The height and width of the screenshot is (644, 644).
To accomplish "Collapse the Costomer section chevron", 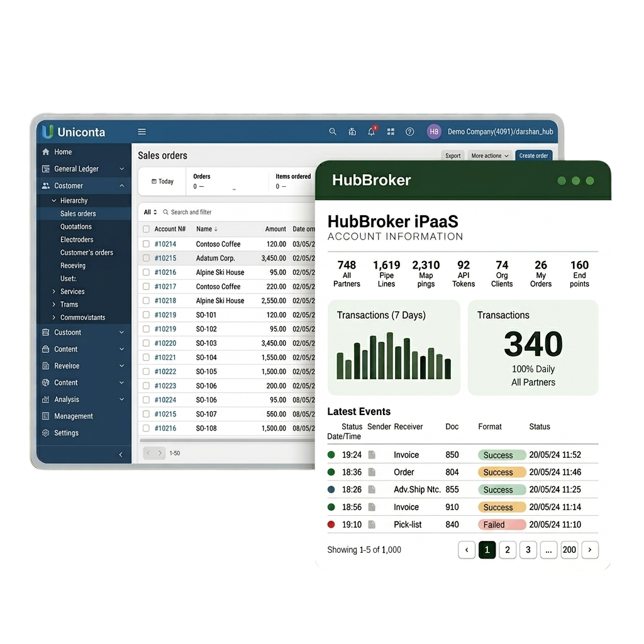I will point(121,186).
